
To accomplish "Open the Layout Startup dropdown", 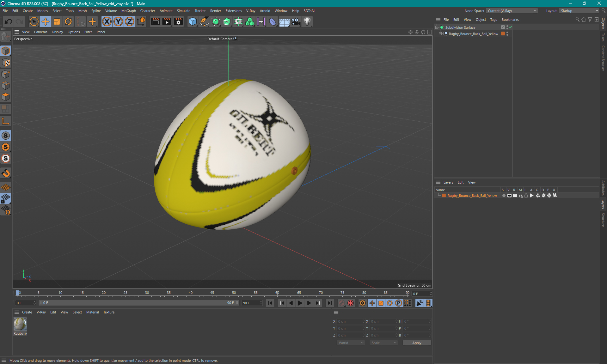I will 579,11.
